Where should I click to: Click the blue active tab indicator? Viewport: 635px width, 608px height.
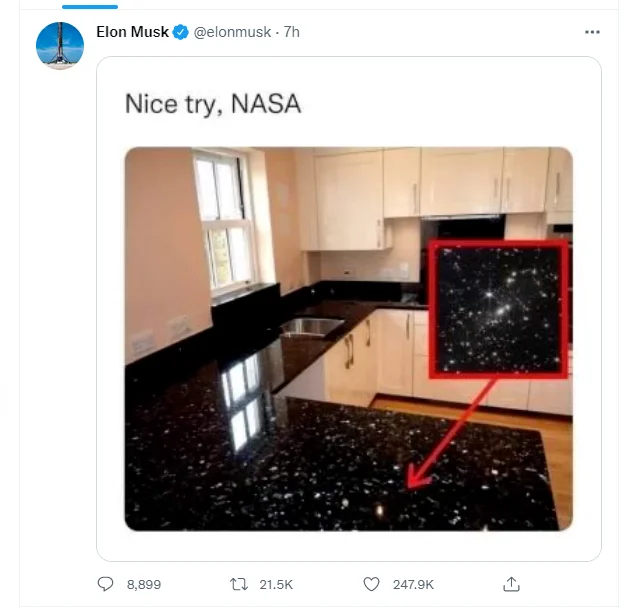[90, 6]
